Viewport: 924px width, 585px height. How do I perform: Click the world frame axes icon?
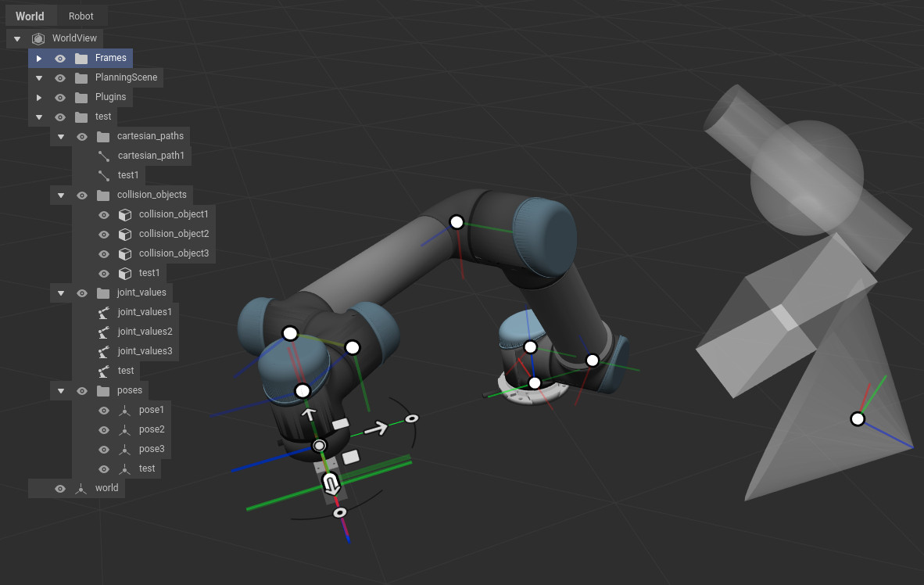tap(81, 488)
